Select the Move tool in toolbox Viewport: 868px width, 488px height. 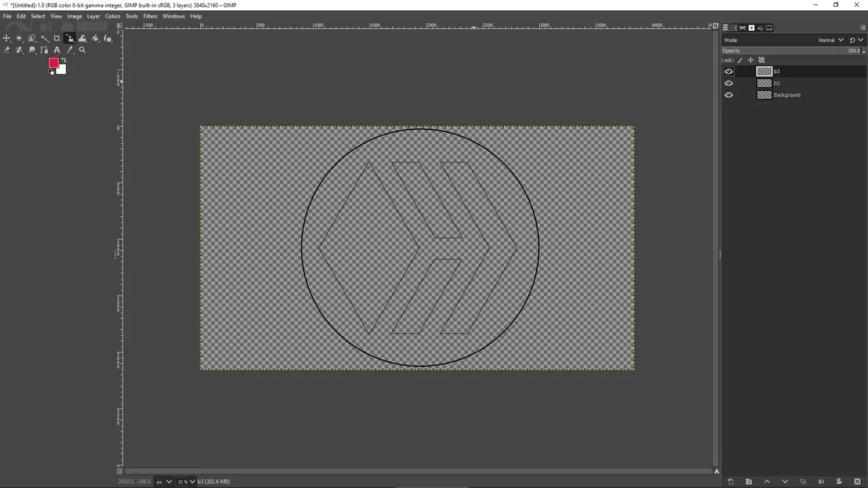6,38
